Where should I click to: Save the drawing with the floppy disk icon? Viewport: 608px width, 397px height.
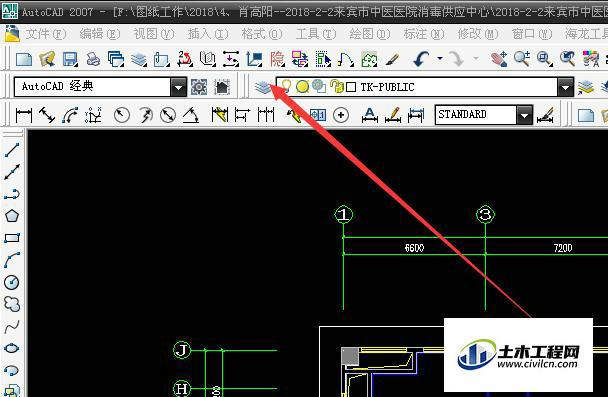click(70, 59)
